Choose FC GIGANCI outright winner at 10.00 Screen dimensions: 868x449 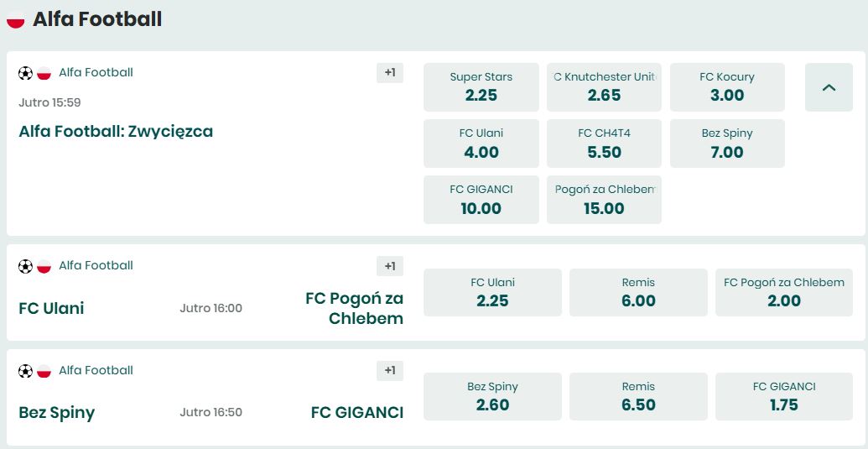click(481, 200)
